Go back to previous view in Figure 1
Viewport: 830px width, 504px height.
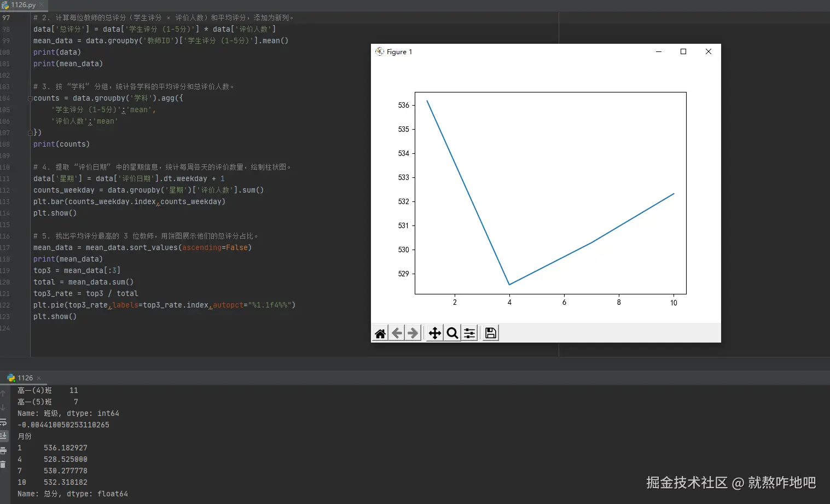397,333
